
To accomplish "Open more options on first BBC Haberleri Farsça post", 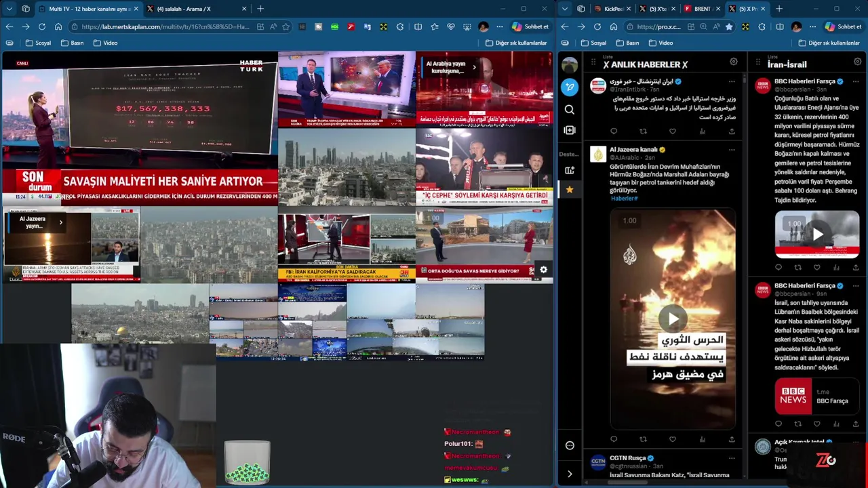I will (855, 81).
